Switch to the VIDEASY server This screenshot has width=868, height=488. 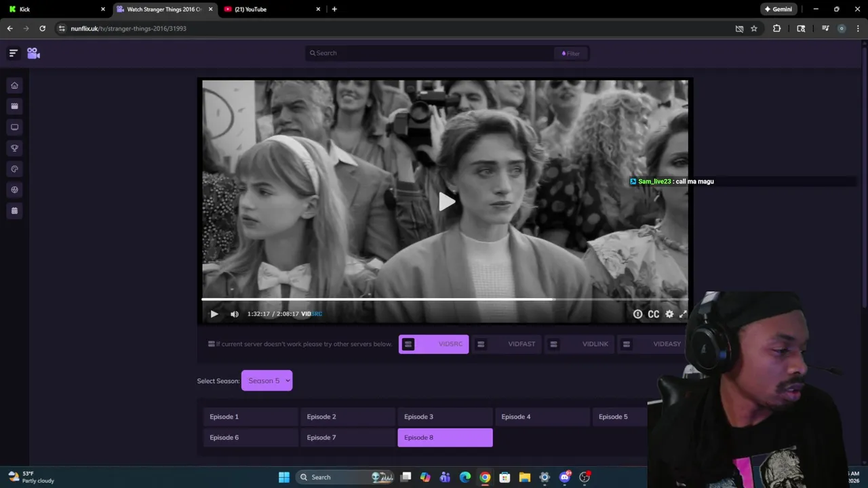click(x=652, y=344)
